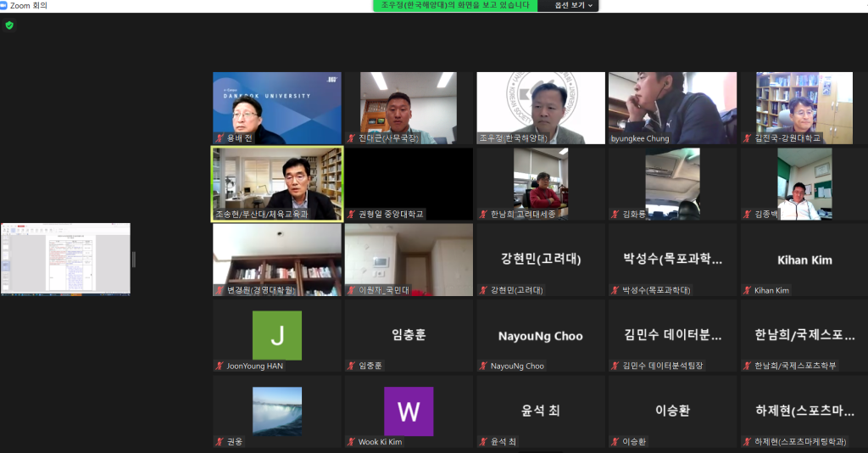Click the Zoom logo in title bar
Screen dimensions: 868x453
[x=5, y=5]
